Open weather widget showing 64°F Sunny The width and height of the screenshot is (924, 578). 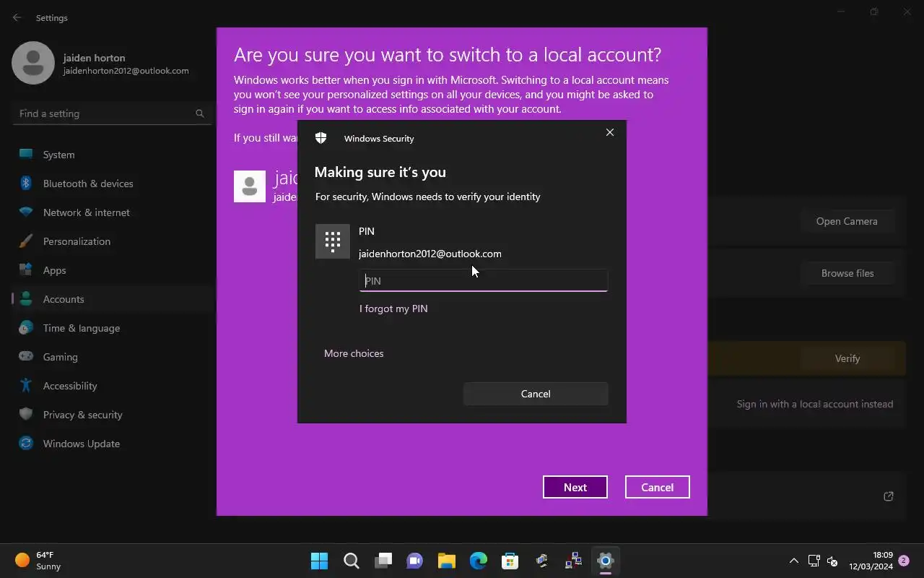39,561
